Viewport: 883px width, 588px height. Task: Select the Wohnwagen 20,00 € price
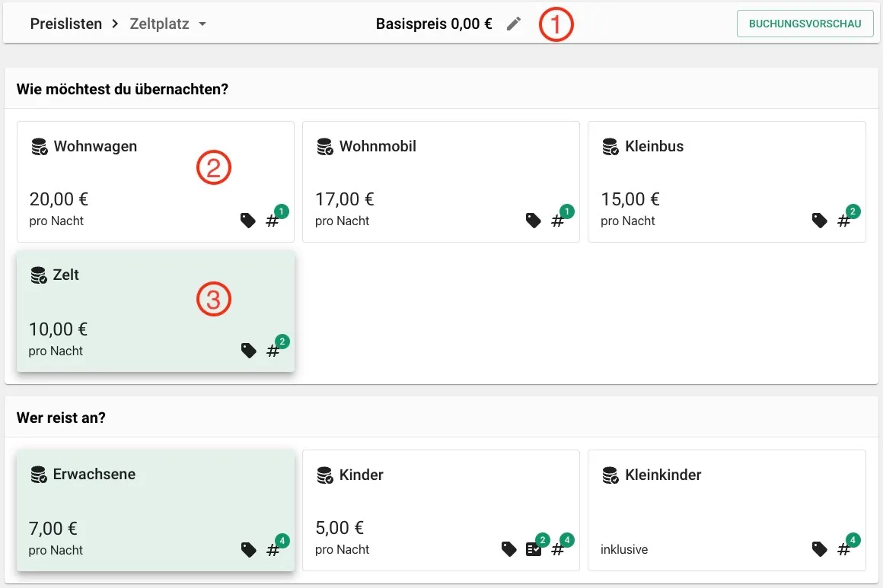coord(59,199)
